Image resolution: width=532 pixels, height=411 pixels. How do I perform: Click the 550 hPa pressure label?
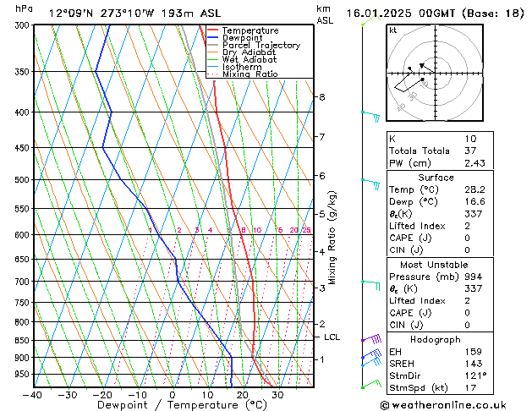[x=24, y=208]
